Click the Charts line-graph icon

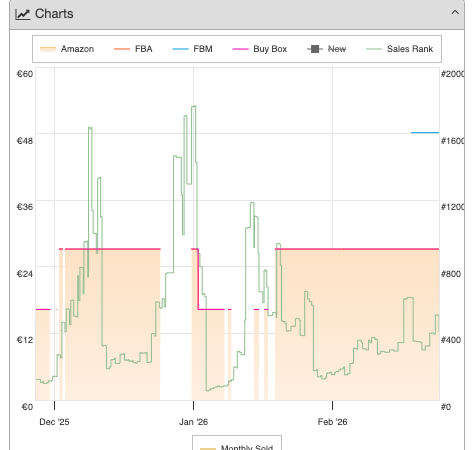pos(23,14)
